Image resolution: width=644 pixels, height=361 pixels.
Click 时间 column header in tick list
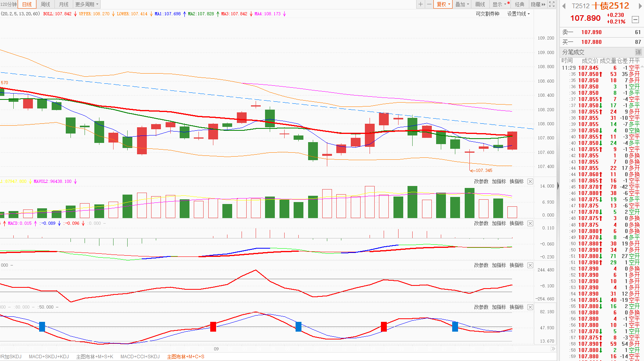point(567,61)
